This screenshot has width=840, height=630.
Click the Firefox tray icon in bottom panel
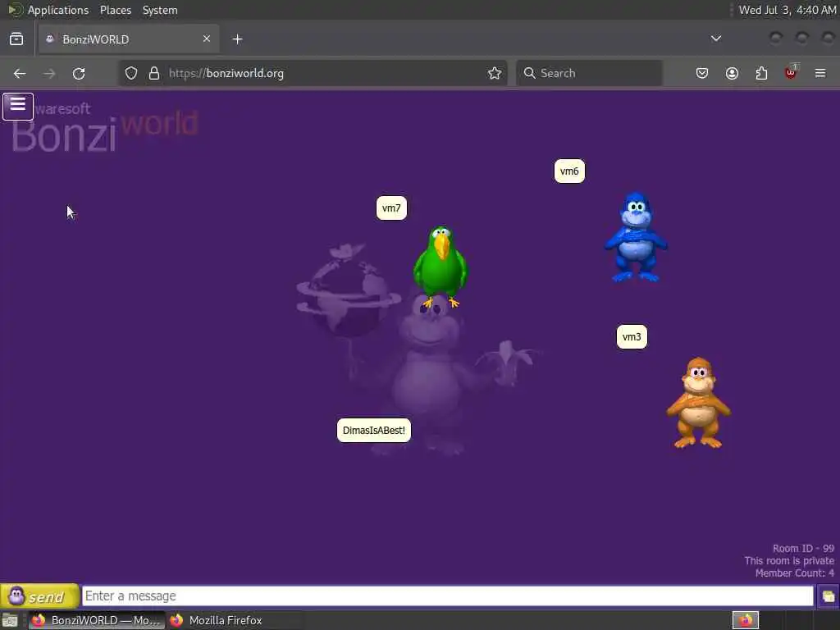[746, 620]
